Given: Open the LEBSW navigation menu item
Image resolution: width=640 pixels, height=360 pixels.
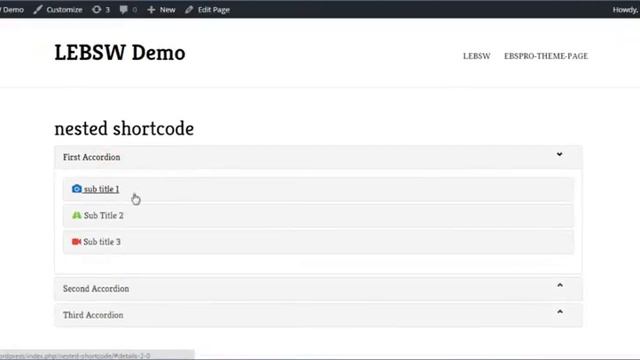Looking at the screenshot, I should (477, 56).
